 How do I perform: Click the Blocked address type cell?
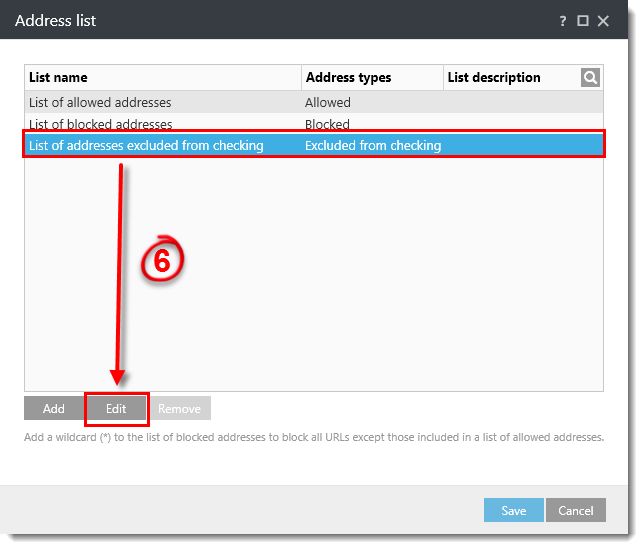coord(328,124)
